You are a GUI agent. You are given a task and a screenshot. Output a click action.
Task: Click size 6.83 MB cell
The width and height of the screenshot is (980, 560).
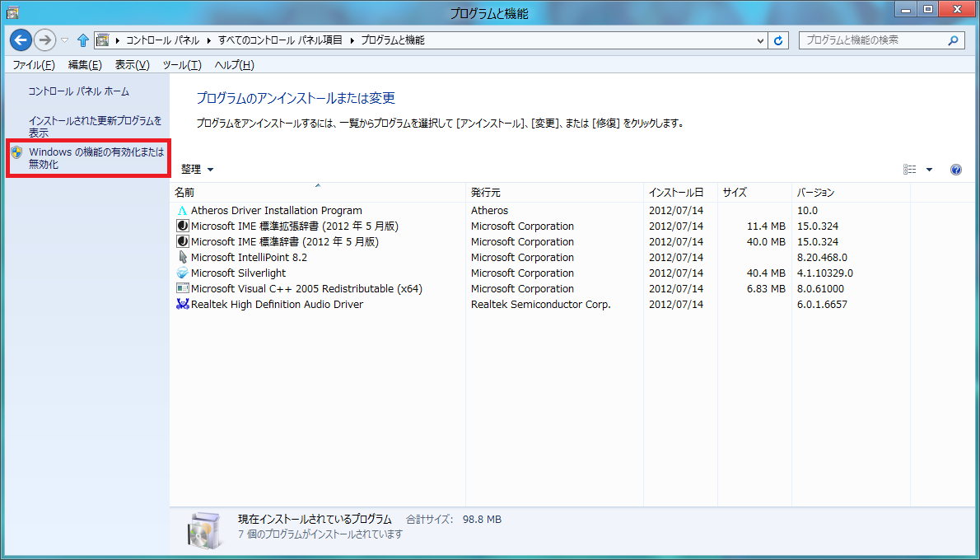click(x=766, y=289)
